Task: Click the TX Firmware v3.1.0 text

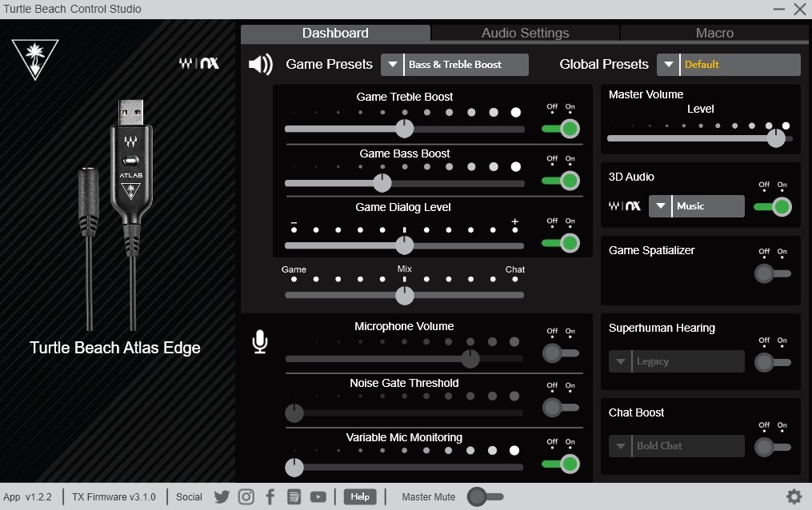Action: click(x=114, y=497)
